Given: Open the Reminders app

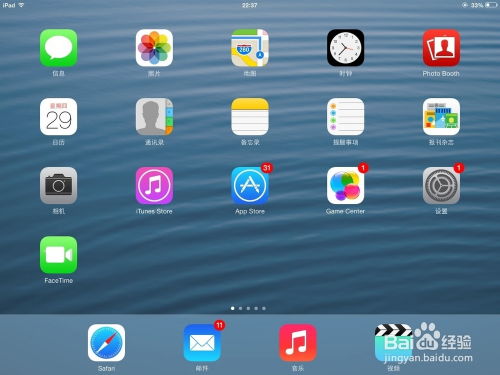Looking at the screenshot, I should coord(345,117).
